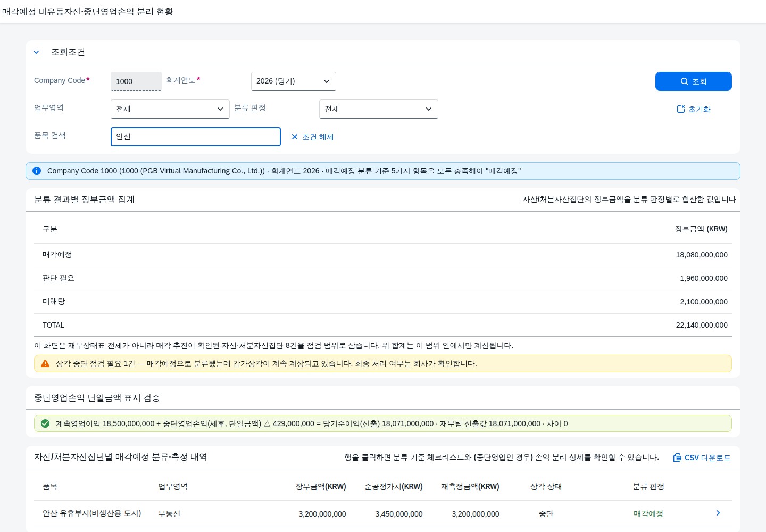Image resolution: width=766 pixels, height=532 pixels.
Task: Click the 부동산 cell in 안산 row
Action: click(x=169, y=514)
